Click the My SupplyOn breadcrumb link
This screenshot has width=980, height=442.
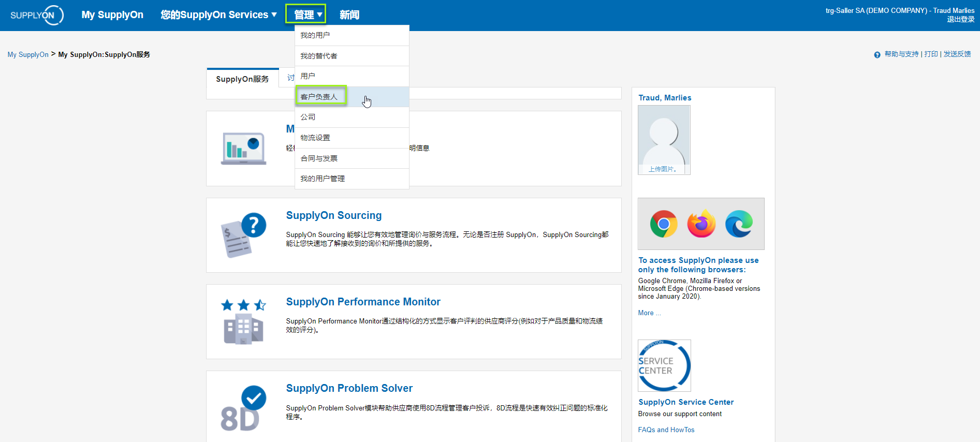[28, 54]
